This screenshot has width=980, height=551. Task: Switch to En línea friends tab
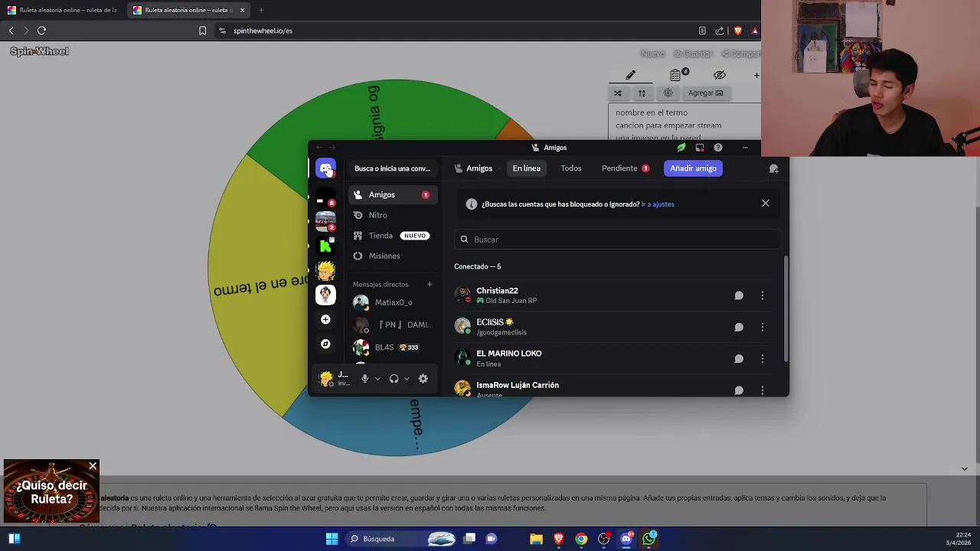(526, 168)
